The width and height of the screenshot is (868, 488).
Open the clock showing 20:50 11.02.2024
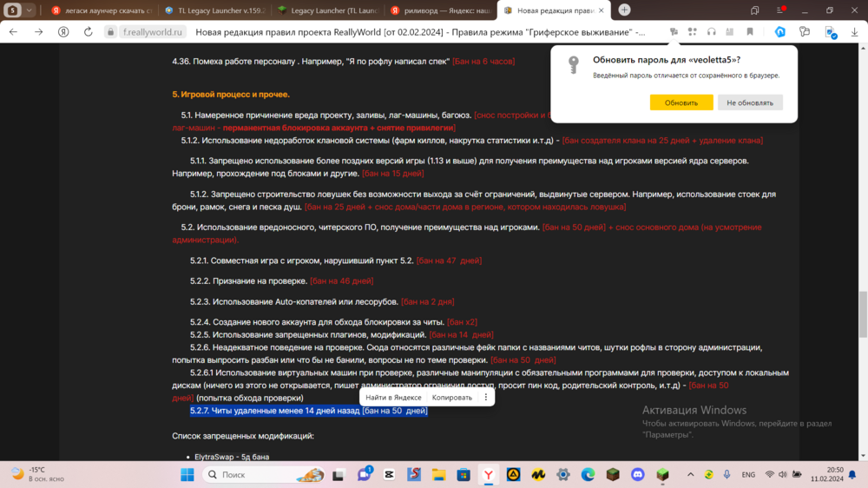coord(827,474)
